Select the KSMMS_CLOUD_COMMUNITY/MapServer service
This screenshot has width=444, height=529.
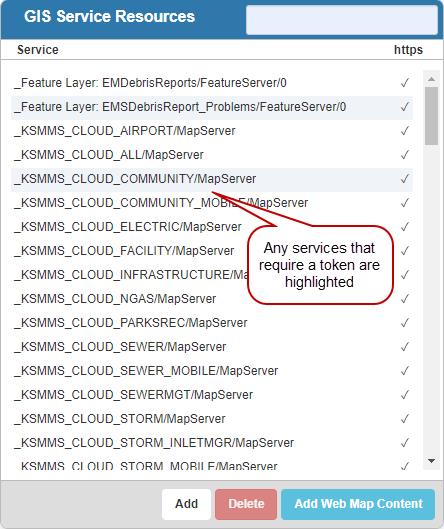pos(212,179)
